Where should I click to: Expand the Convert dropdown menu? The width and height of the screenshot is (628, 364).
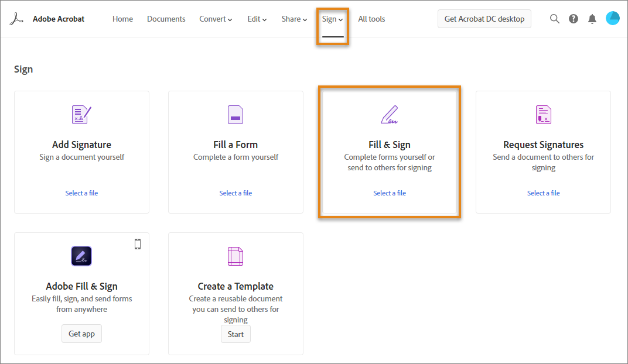click(x=216, y=19)
